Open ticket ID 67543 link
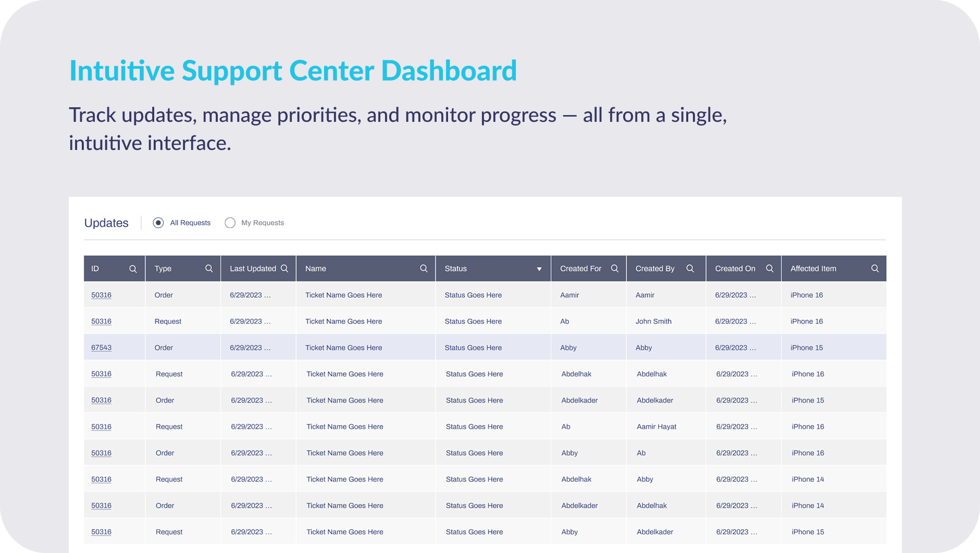 coord(101,348)
